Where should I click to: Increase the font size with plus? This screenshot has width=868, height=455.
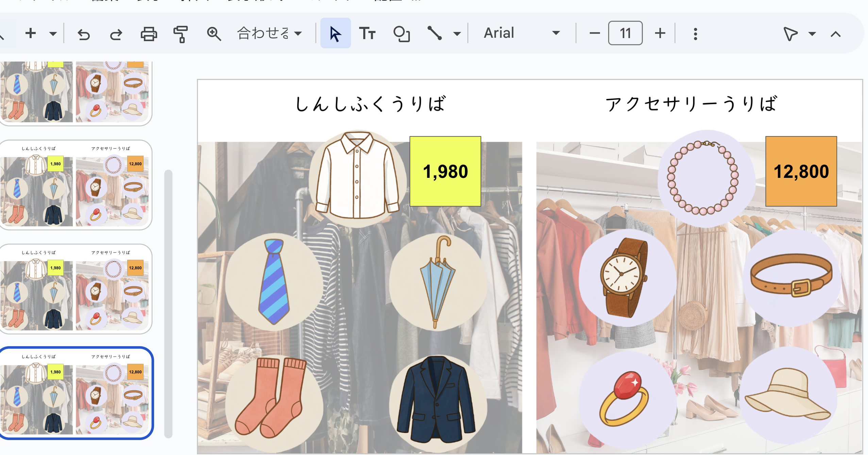(x=660, y=33)
